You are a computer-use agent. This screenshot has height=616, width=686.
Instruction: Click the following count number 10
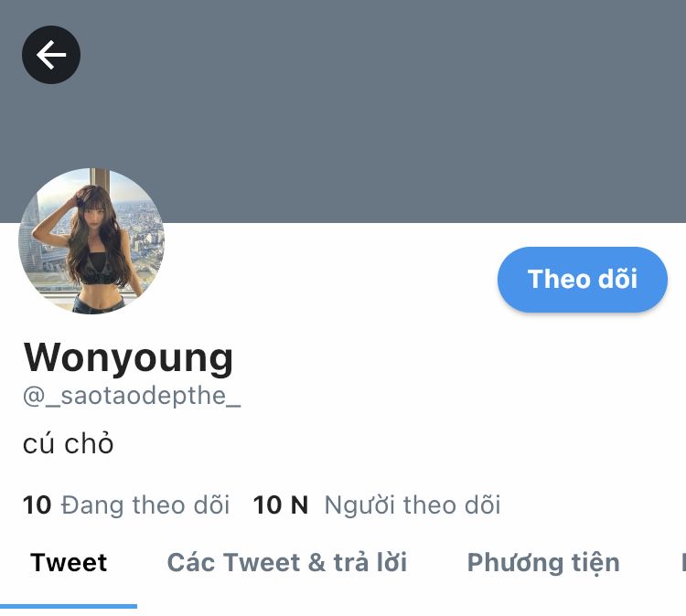(x=37, y=504)
